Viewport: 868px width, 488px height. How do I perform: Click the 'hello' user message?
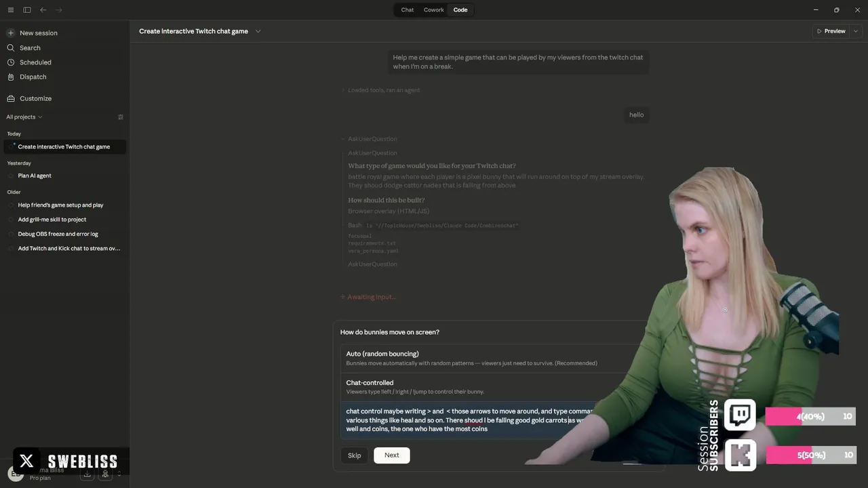[636, 115]
